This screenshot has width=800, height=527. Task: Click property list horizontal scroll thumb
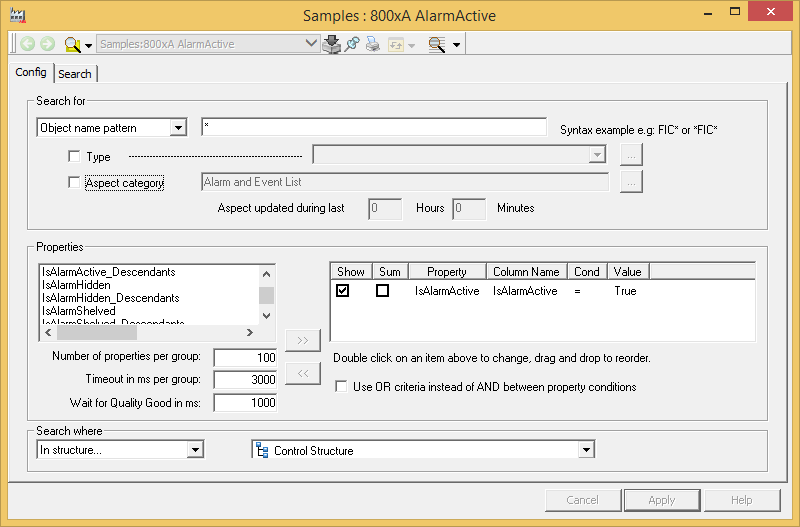[97, 333]
